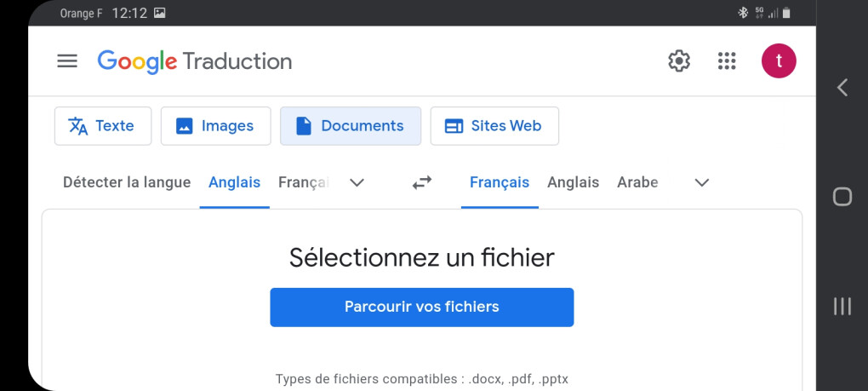Switch to Sites Web translation mode
The width and height of the screenshot is (868, 391).
[x=494, y=126]
